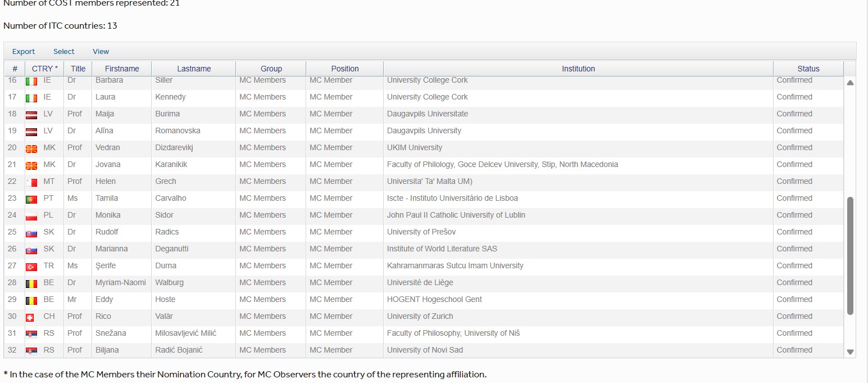Open the View menu

point(101,51)
